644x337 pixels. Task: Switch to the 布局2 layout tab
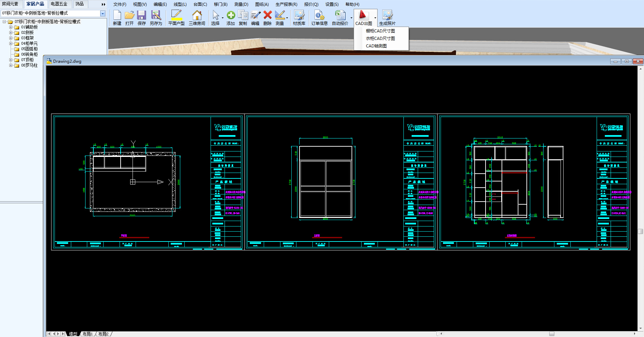(x=103, y=334)
